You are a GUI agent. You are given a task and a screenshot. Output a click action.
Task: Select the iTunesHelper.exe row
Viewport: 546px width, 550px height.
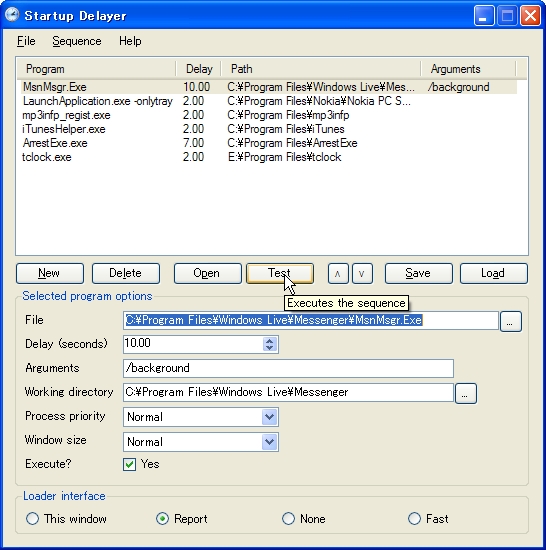(269, 129)
